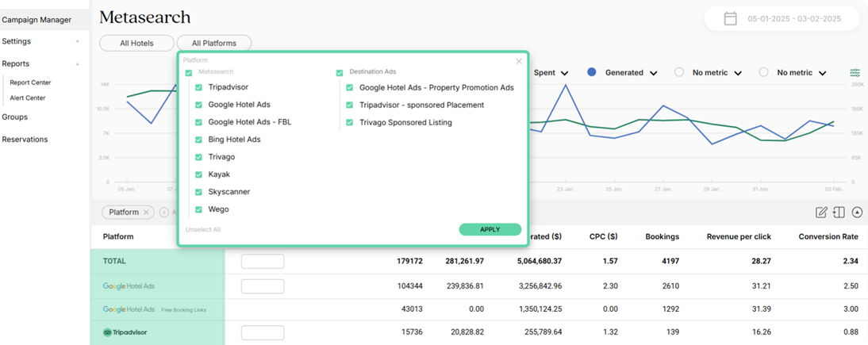Close the Platform filter popup
The width and height of the screenshot is (868, 345).
[519, 62]
